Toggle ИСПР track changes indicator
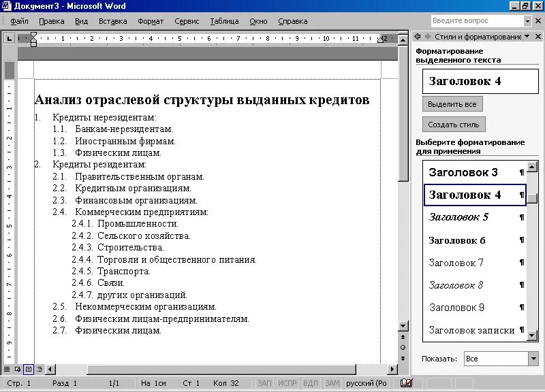 point(287,383)
